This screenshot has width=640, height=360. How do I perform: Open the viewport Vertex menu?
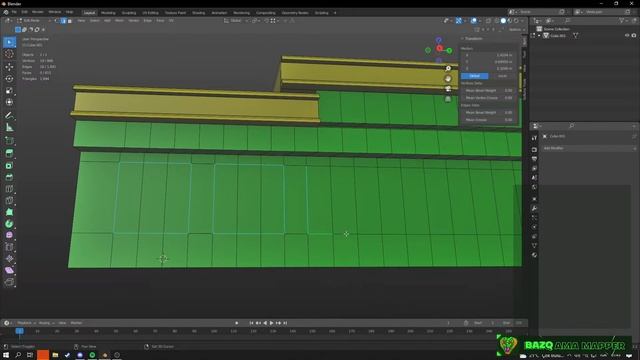point(134,20)
